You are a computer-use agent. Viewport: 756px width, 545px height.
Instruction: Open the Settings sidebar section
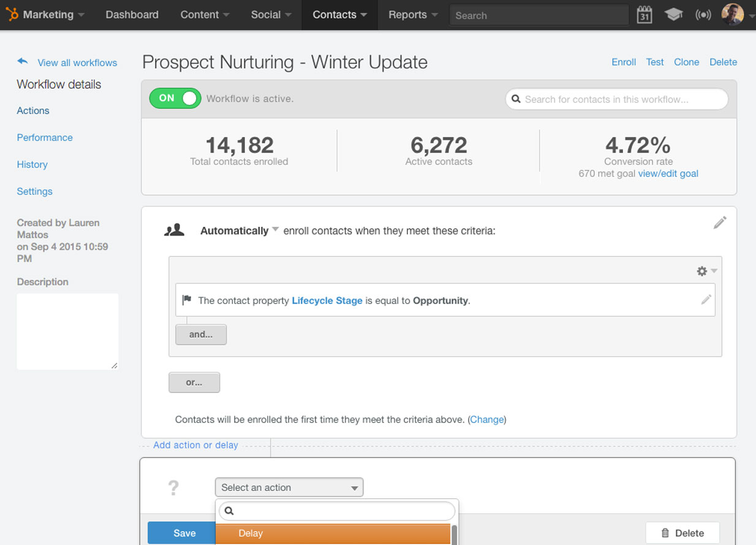click(x=35, y=191)
